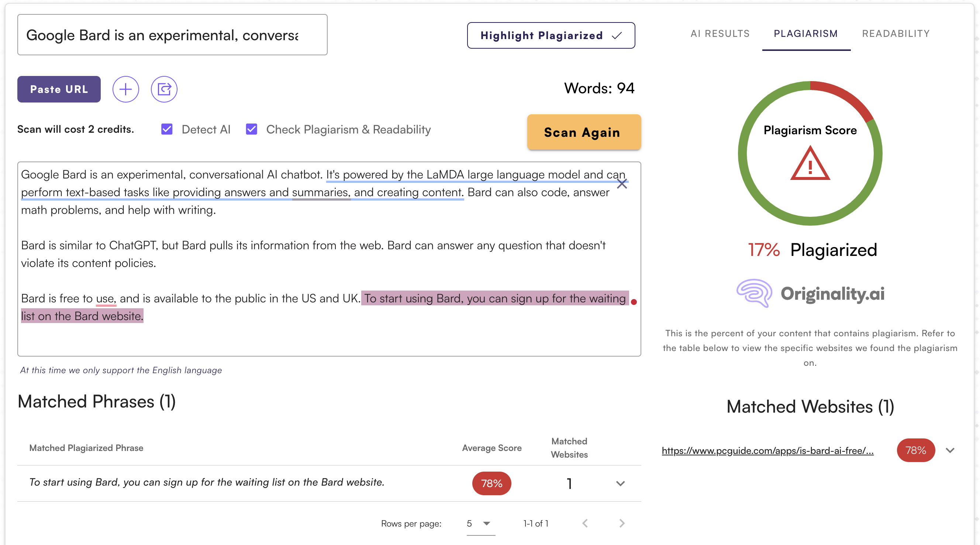Click the Paste URL button

point(59,89)
